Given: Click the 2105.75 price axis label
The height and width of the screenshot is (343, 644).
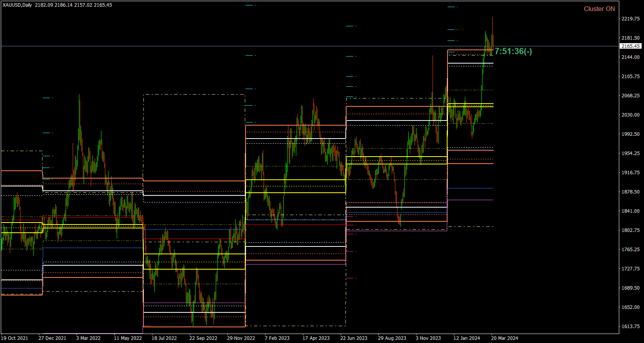Looking at the screenshot, I should click(630, 77).
